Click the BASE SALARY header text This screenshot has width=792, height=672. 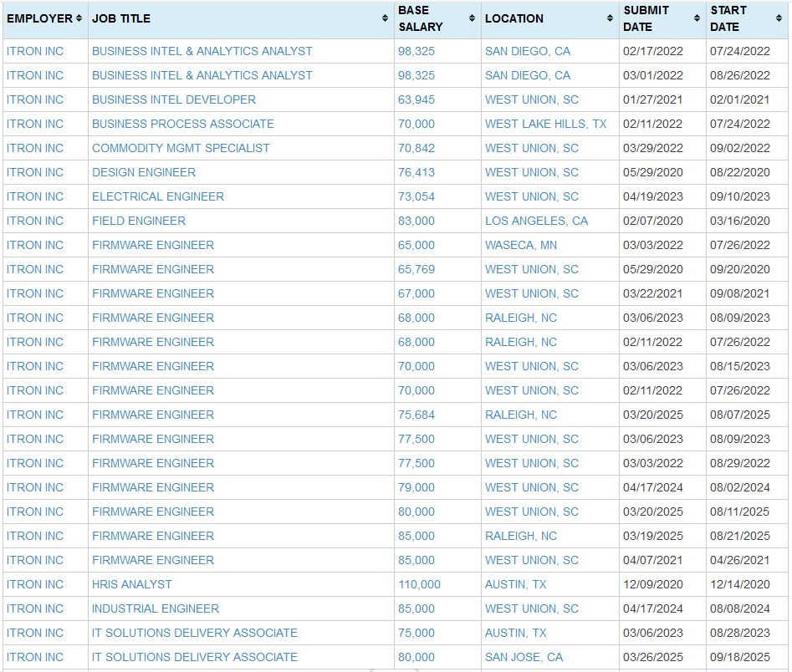pyautogui.click(x=420, y=18)
